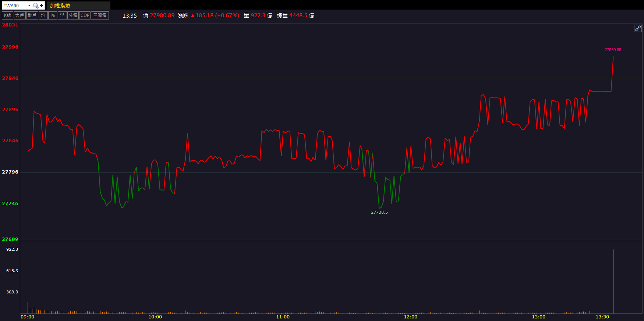Screen dimensions: 644x321
Task: Click the chain link icon on chart
Action: (x=638, y=28)
